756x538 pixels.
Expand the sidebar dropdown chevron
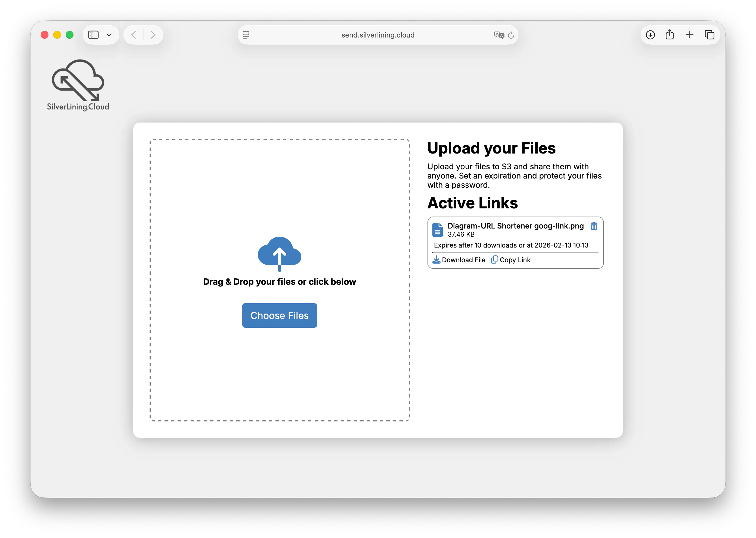(109, 35)
